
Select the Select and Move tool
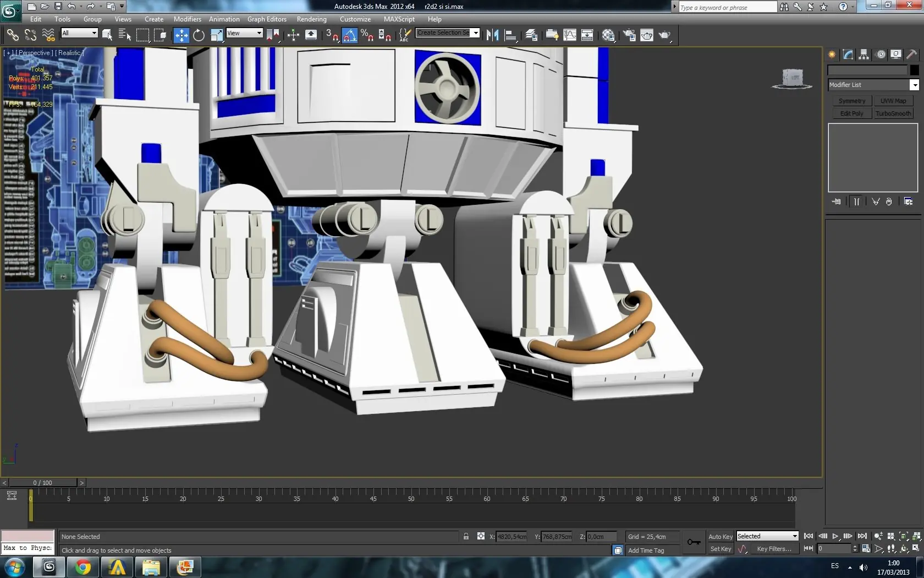(x=181, y=35)
